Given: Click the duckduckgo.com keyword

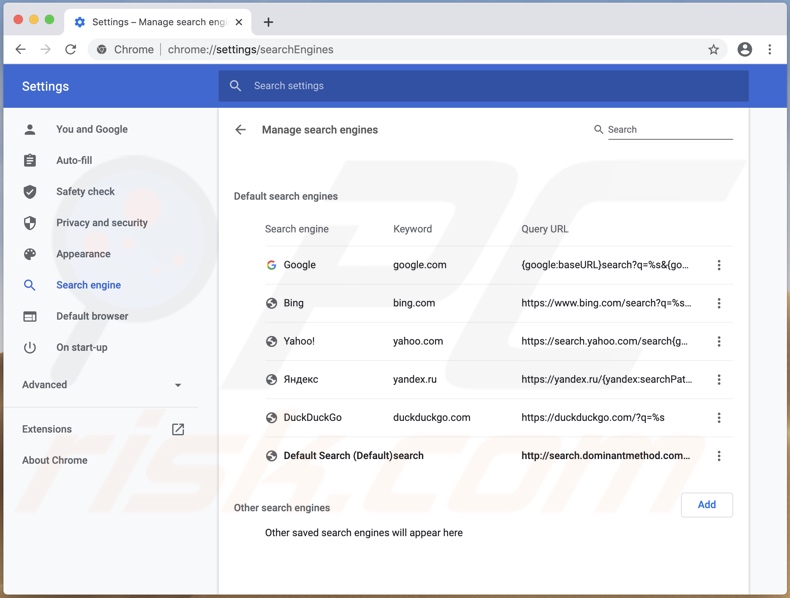Looking at the screenshot, I should pos(432,418).
